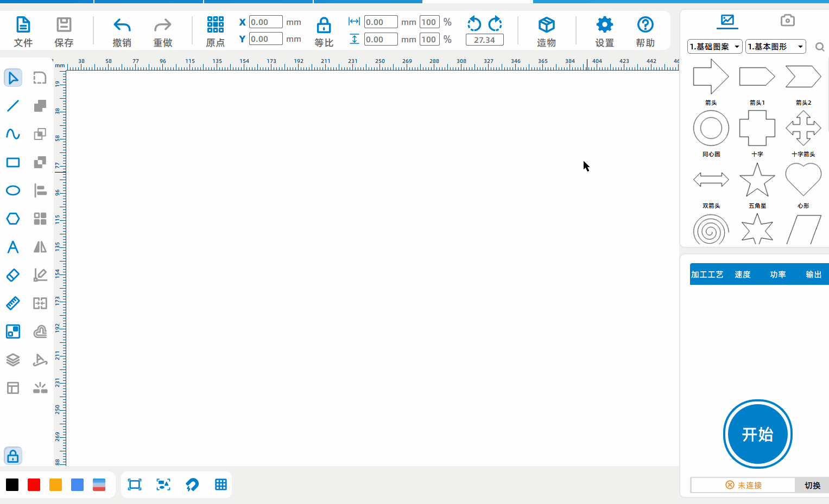Image resolution: width=829 pixels, height=504 pixels.
Task: Insert the 双箭头 double arrow shape
Action: 711,180
